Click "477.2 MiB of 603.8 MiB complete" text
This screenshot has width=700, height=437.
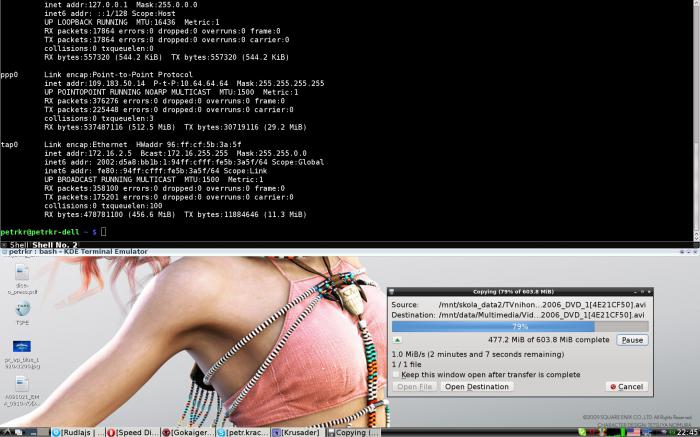(x=548, y=340)
